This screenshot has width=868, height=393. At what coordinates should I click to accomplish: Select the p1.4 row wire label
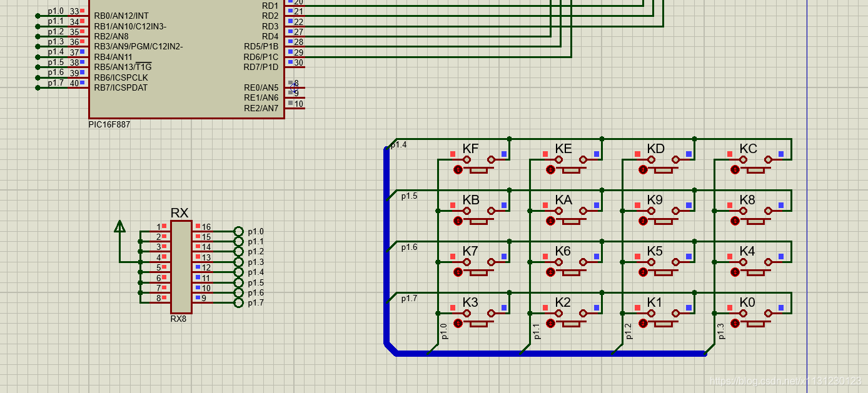(399, 145)
